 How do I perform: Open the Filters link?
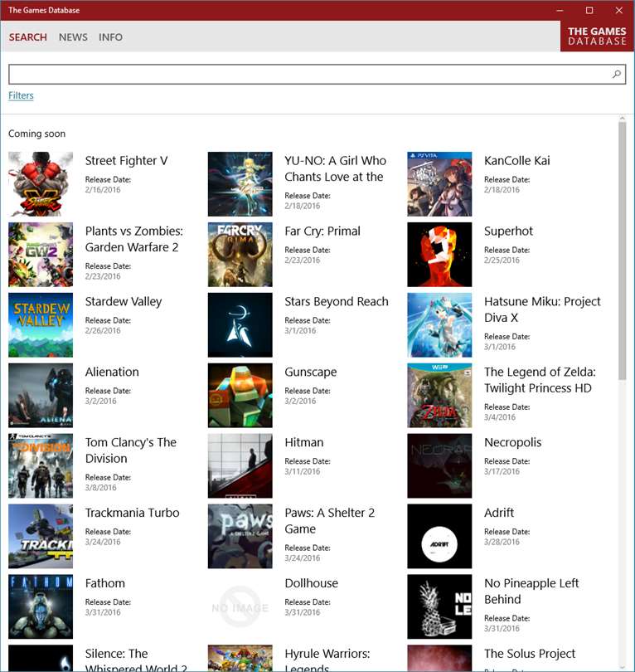coord(21,95)
